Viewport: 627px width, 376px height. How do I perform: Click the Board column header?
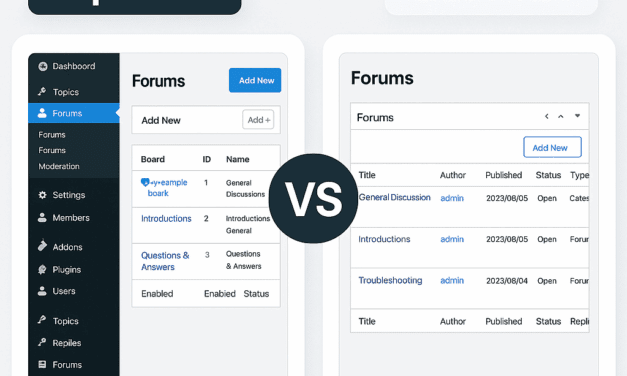pyautogui.click(x=153, y=159)
